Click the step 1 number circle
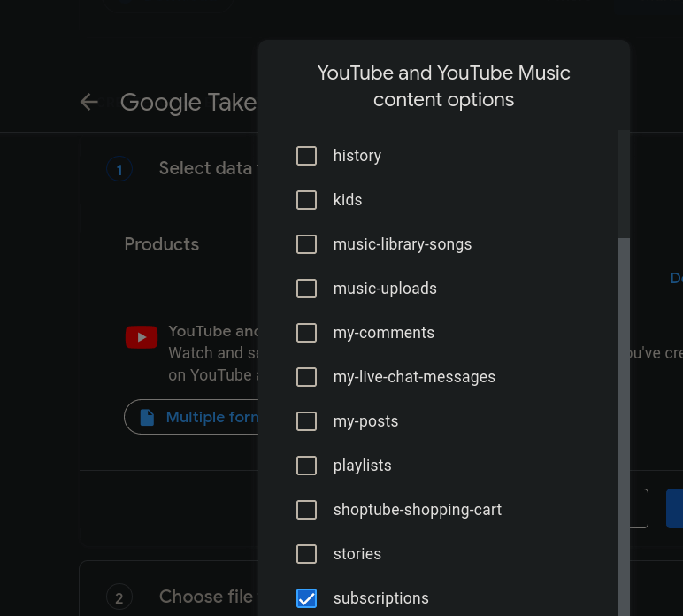 click(x=119, y=169)
